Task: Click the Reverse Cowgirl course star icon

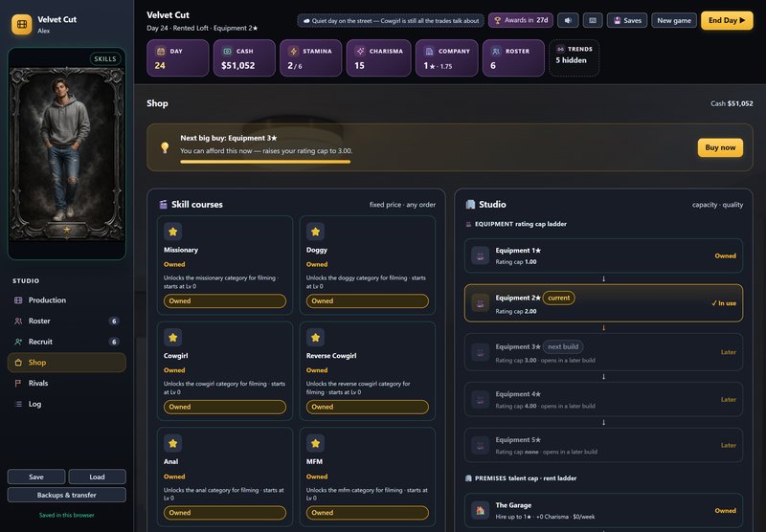Action: coord(316,337)
